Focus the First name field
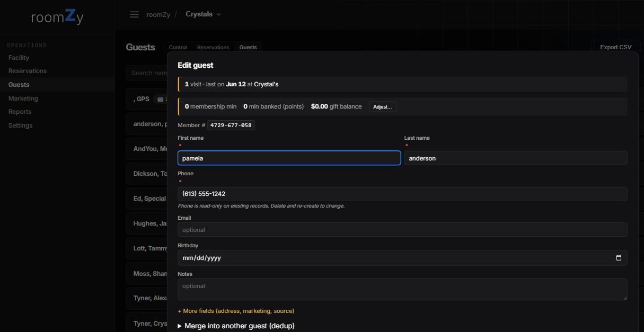 [289, 158]
